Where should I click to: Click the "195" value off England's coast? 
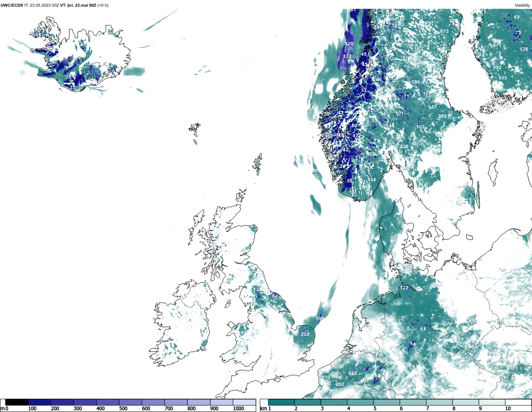[x=320, y=319]
